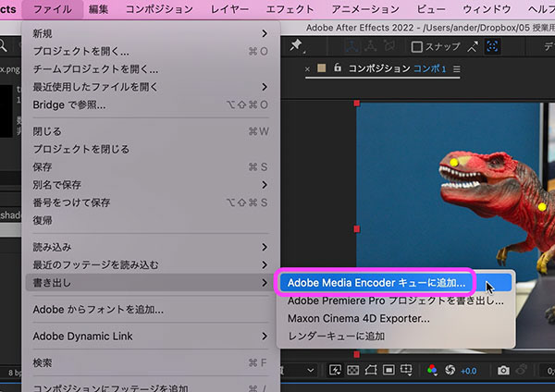
Task: Take snapshot with the camera icon
Action: pos(503,371)
